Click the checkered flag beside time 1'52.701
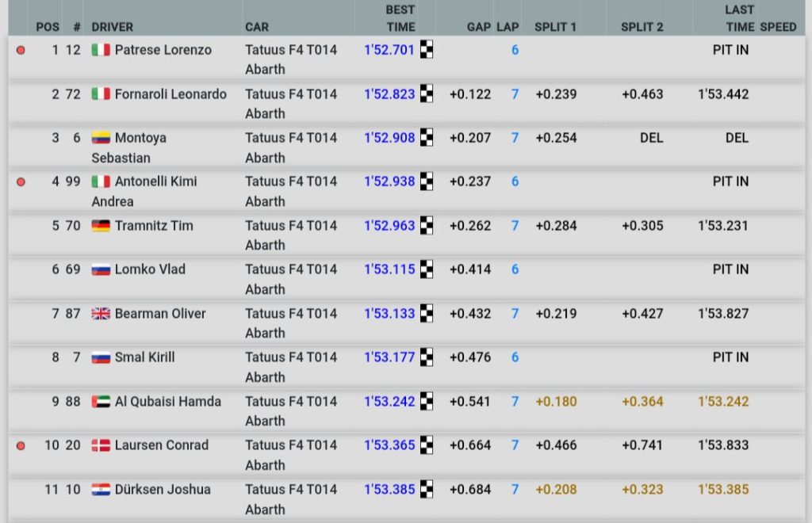The height and width of the screenshot is (523, 812). coord(427,50)
